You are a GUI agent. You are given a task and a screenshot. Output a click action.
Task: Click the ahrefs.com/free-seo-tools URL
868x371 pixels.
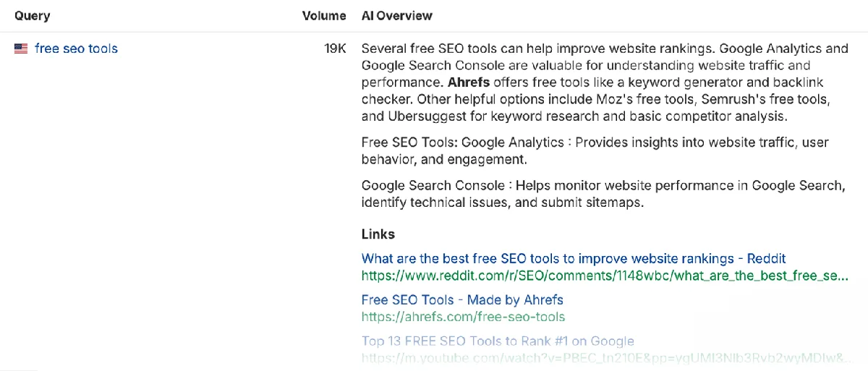(x=463, y=317)
